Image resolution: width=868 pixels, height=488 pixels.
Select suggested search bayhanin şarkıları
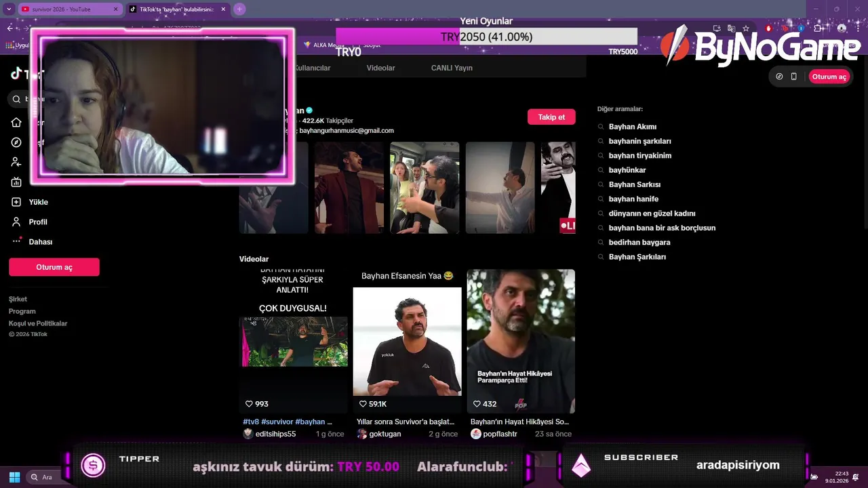(640, 141)
